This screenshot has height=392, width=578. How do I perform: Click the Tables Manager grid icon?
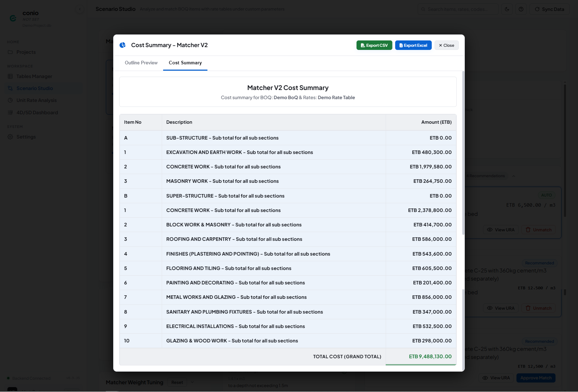point(10,76)
